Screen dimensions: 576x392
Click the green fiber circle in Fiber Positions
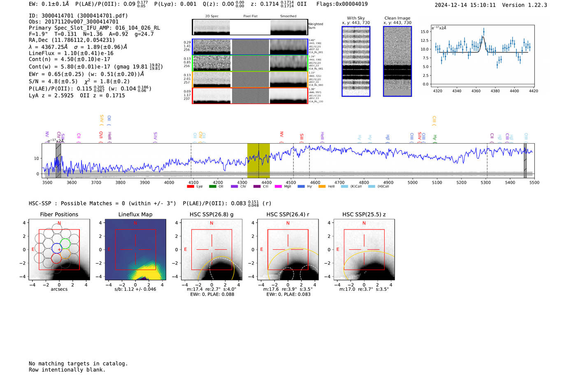point(65,243)
